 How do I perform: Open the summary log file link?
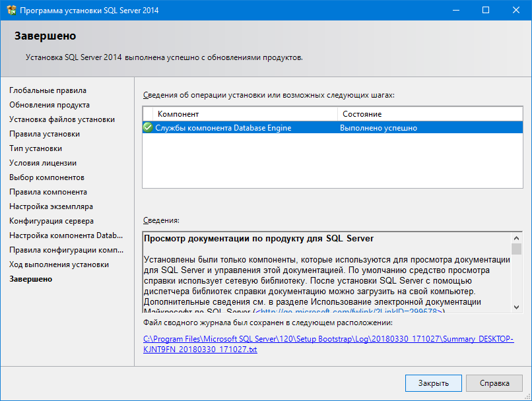coord(328,344)
